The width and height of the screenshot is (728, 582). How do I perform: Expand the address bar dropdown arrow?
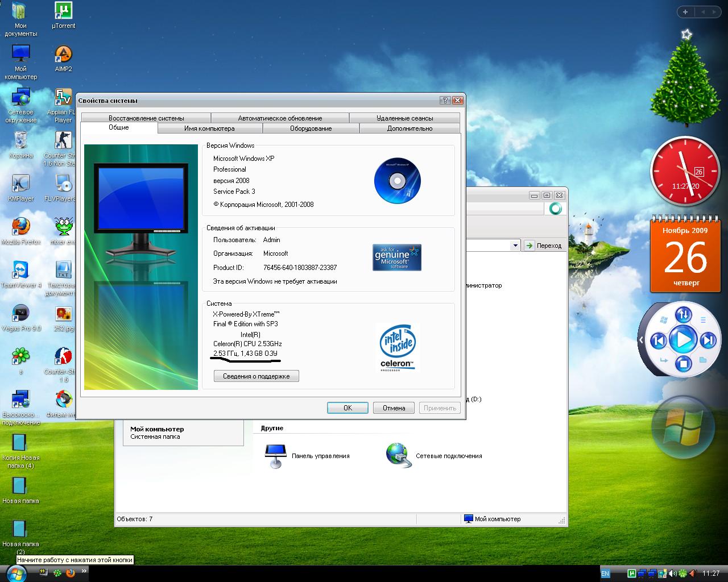515,246
